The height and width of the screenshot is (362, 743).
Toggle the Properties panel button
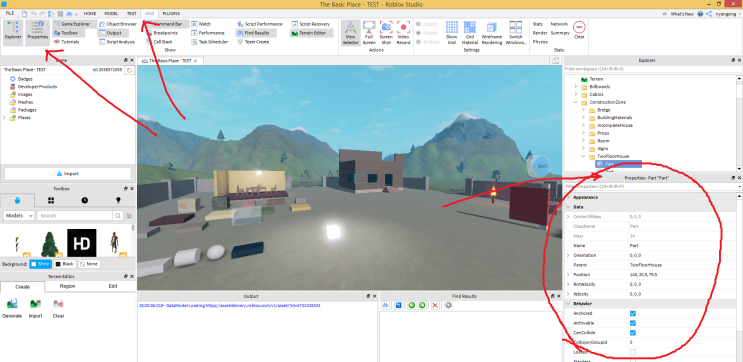click(37, 33)
